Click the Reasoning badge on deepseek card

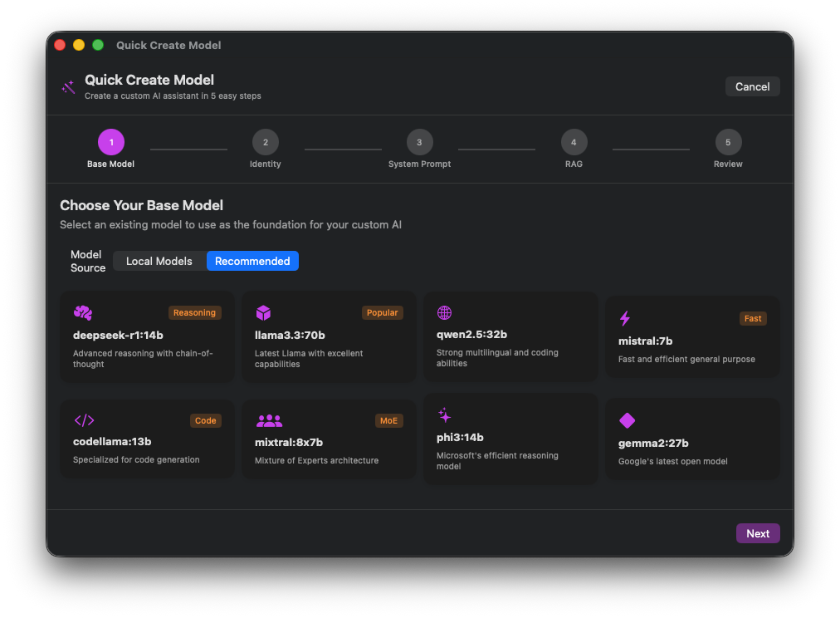tap(194, 313)
